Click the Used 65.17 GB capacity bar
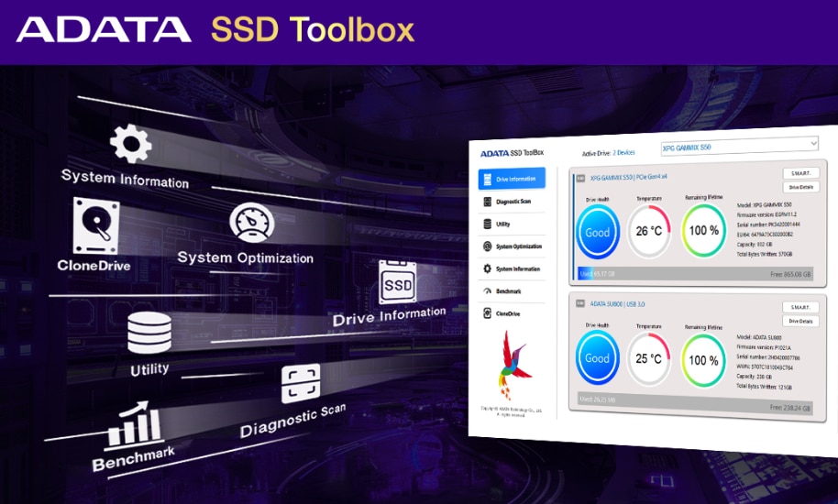The height and width of the screenshot is (504, 838). pos(695,273)
